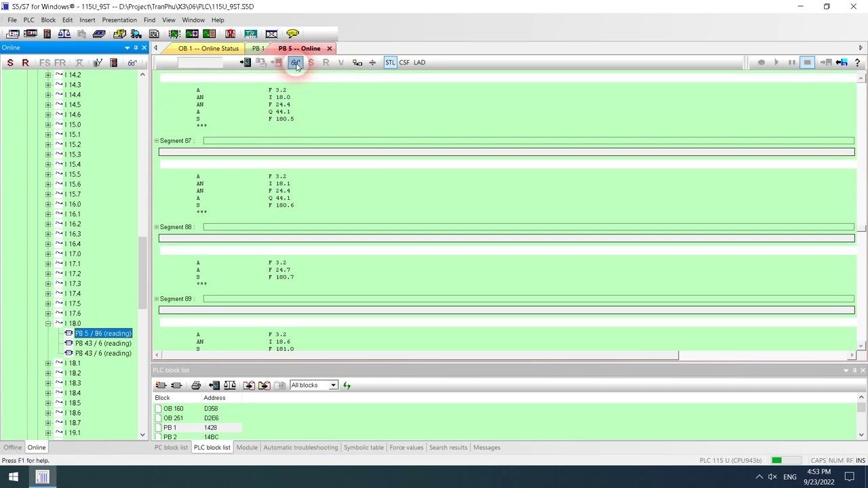This screenshot has height=488, width=868.
Task: Pin the Online panel with the pushpin
Action: [x=136, y=47]
